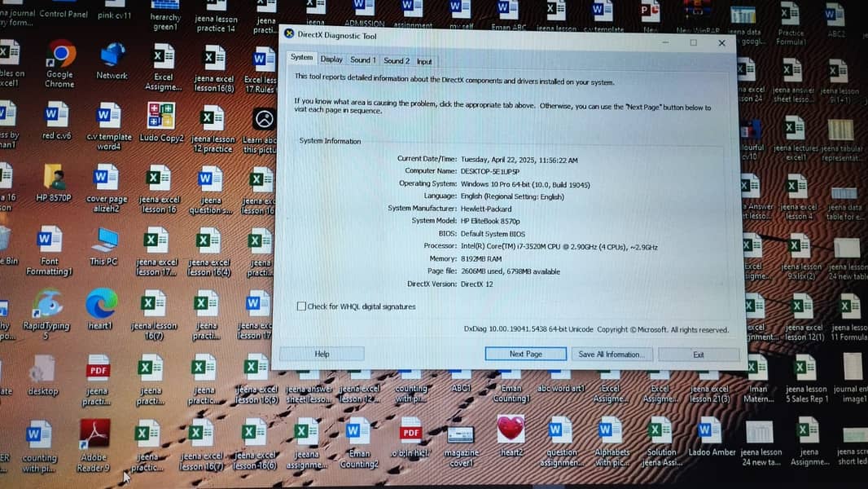Click the Processor value Intel Core i7-3520M

tap(559, 247)
